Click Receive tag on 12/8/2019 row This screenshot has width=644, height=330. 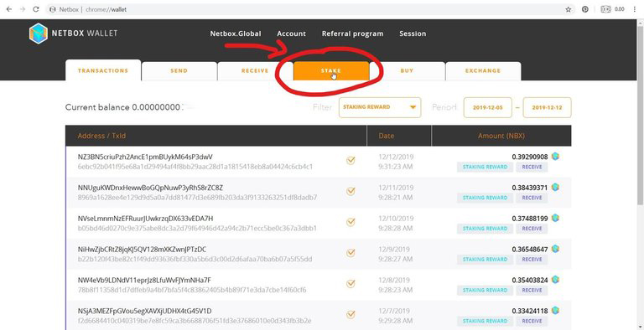tap(532, 290)
